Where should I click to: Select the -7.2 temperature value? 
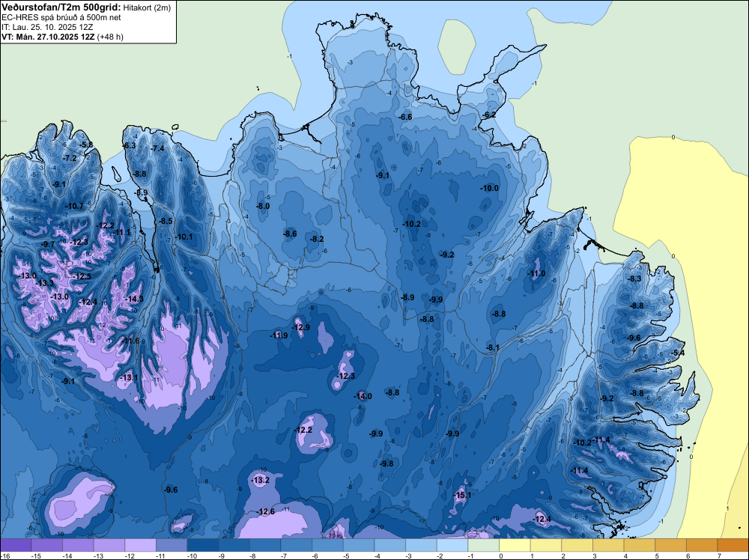click(70, 158)
